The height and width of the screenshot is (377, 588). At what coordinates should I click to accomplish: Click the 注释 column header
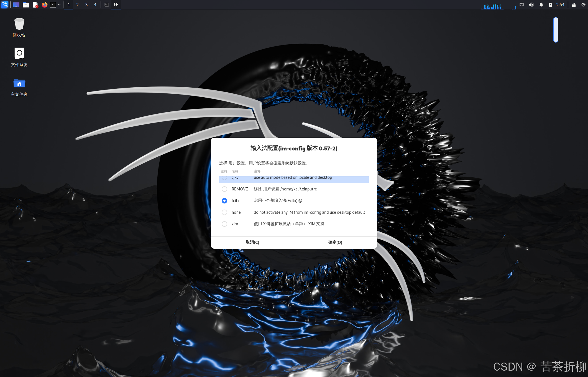coord(257,171)
